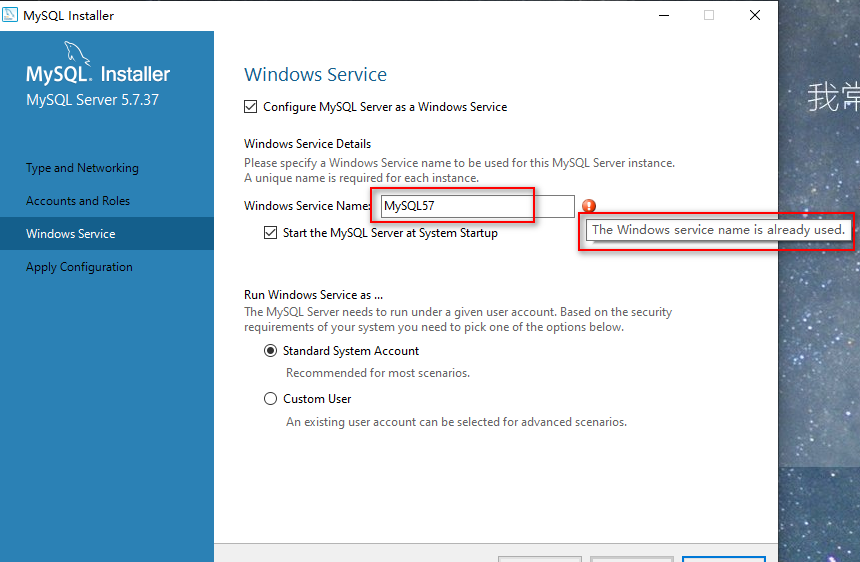Click the 'The Windows service name is already used.' tooltip
860x562 pixels.
click(x=718, y=230)
